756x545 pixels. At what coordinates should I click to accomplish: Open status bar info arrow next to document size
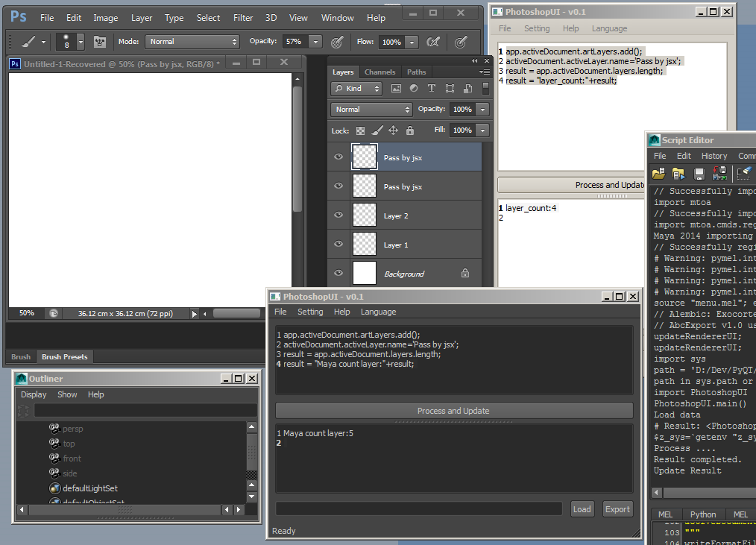[x=195, y=314]
